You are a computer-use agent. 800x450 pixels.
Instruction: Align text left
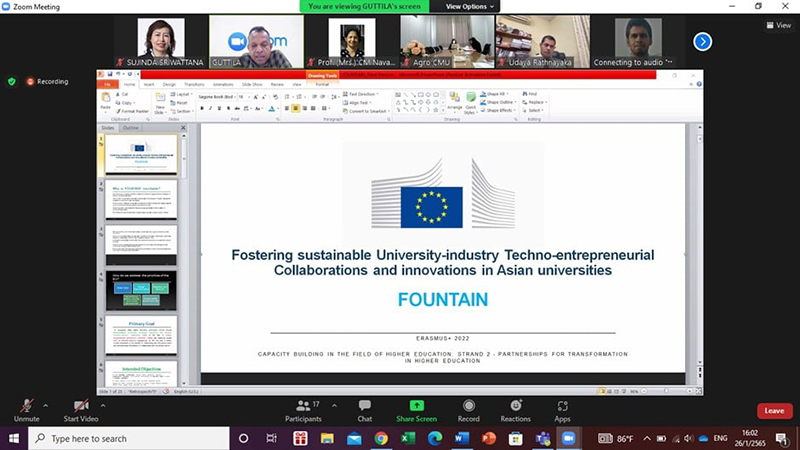coord(287,108)
